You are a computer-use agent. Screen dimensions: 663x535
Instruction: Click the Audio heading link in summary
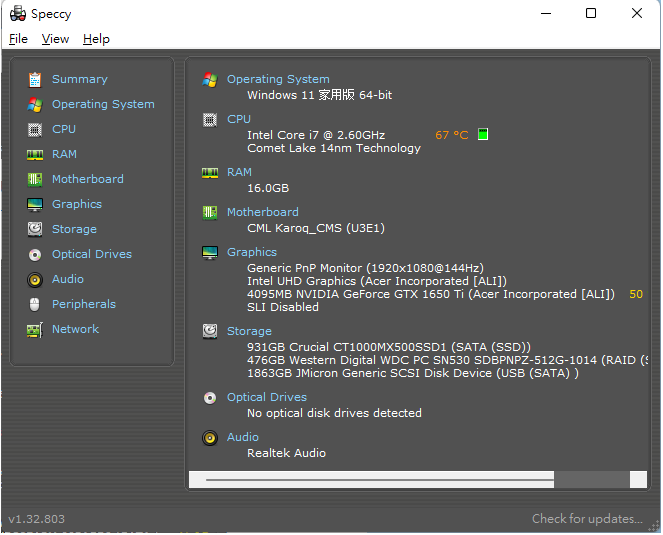pyautogui.click(x=242, y=437)
